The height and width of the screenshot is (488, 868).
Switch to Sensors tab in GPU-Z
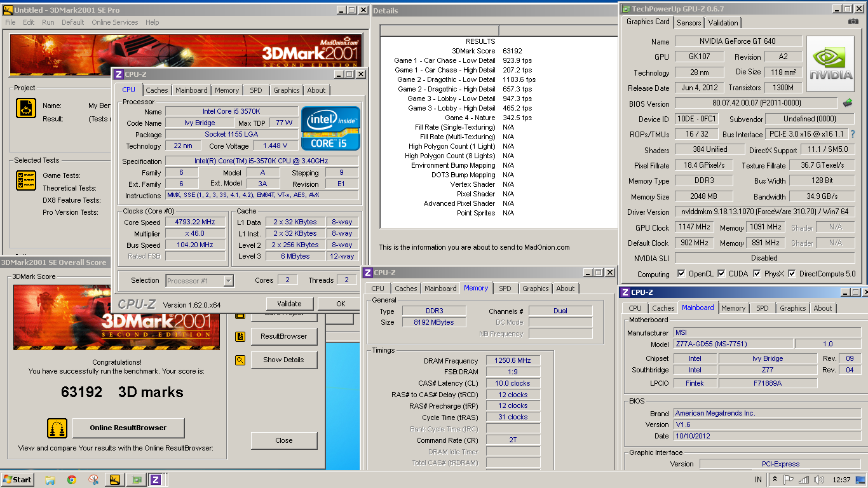pyautogui.click(x=689, y=22)
